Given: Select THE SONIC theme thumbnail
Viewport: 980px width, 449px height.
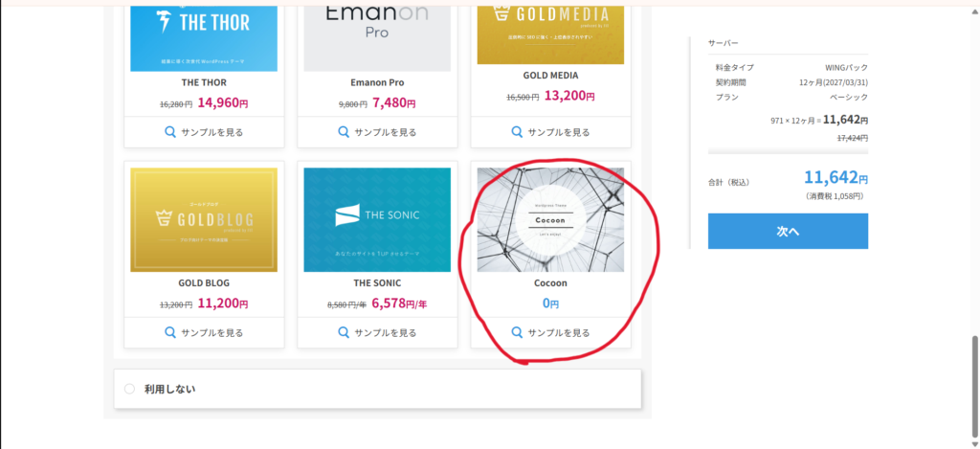Looking at the screenshot, I should click(377, 219).
